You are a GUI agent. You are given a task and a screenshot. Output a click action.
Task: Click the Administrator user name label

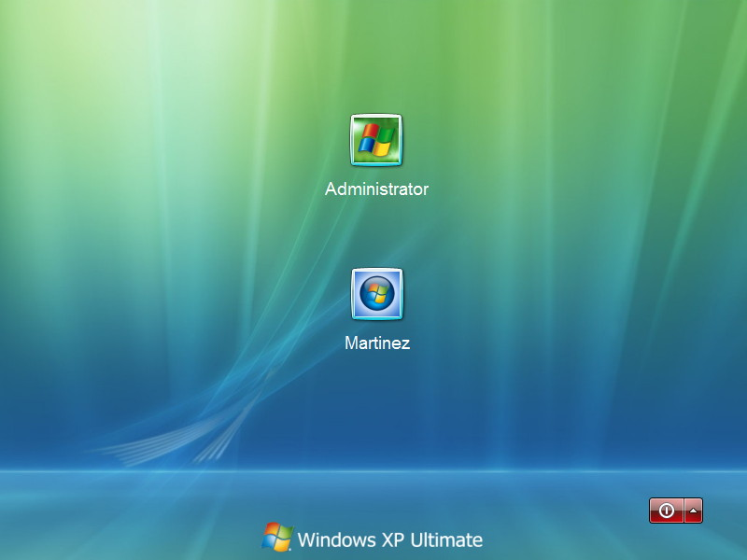(376, 189)
